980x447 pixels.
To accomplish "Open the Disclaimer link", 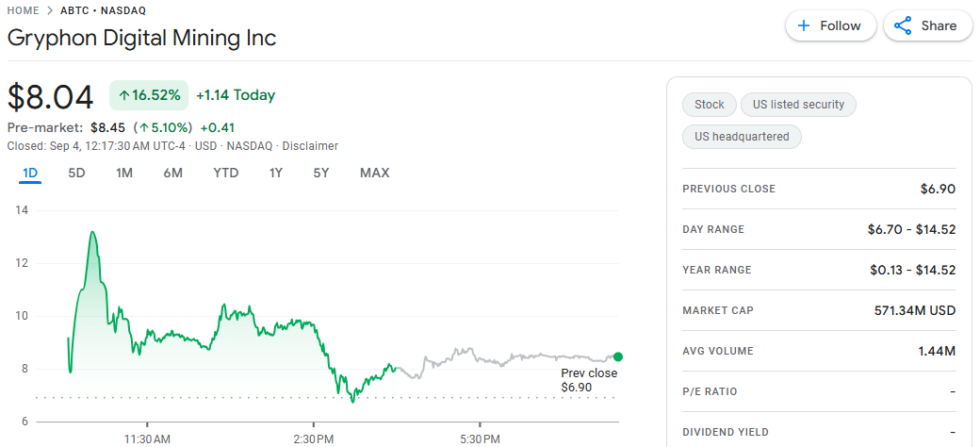I will (x=310, y=146).
